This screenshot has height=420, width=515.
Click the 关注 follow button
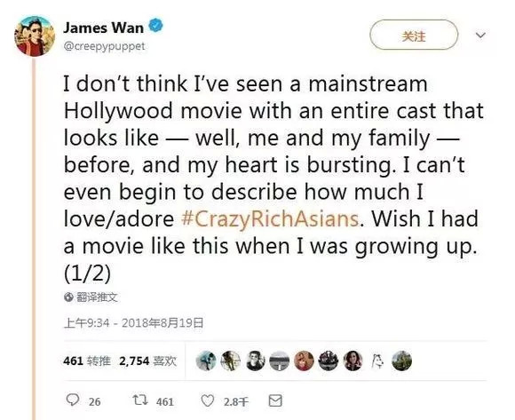click(x=414, y=35)
